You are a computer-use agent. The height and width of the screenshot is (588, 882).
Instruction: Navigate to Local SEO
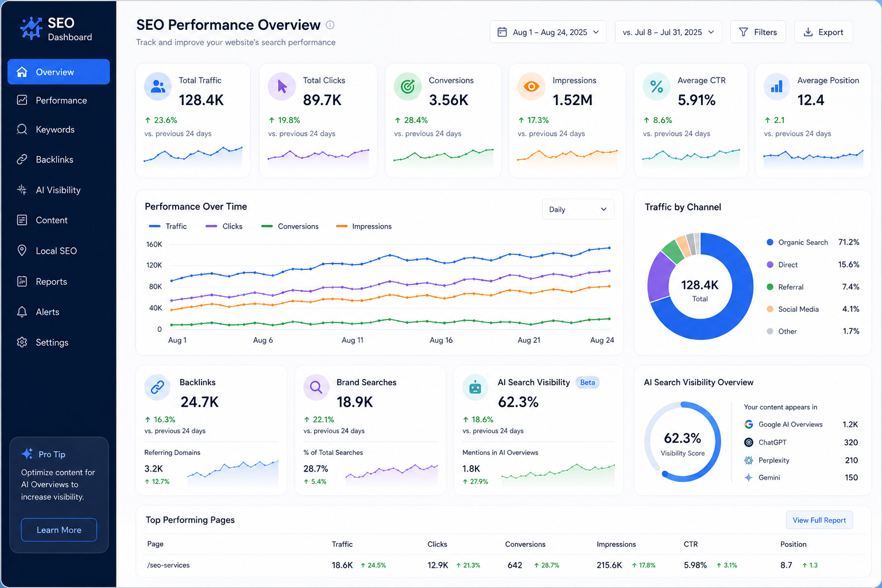coord(59,250)
